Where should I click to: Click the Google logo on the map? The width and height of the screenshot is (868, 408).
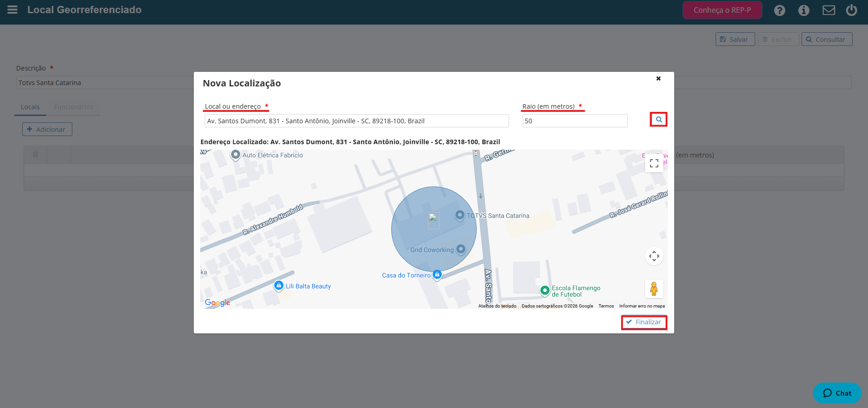coord(217,302)
